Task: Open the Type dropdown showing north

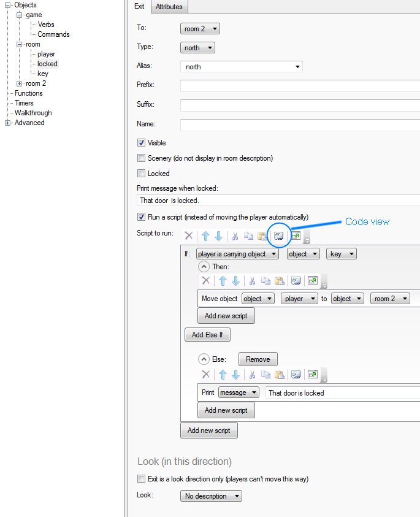Action: click(198, 48)
